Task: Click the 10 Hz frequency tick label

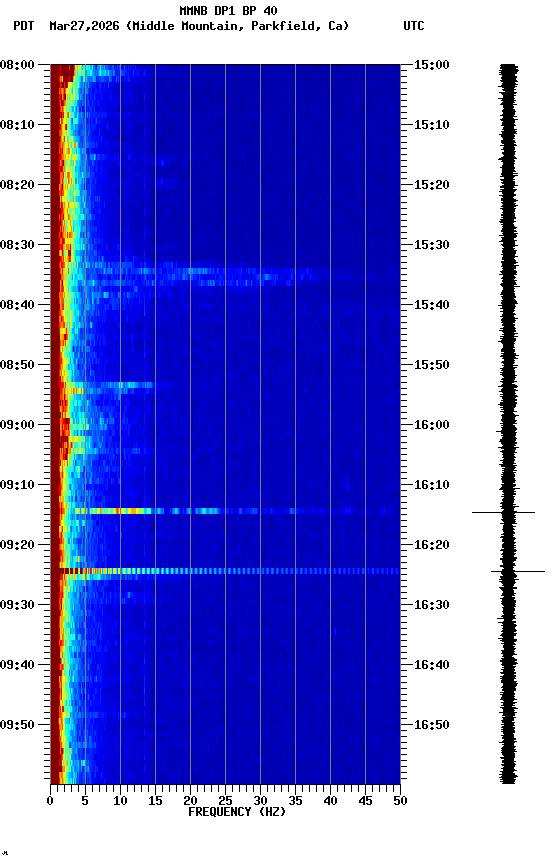Action: (120, 801)
